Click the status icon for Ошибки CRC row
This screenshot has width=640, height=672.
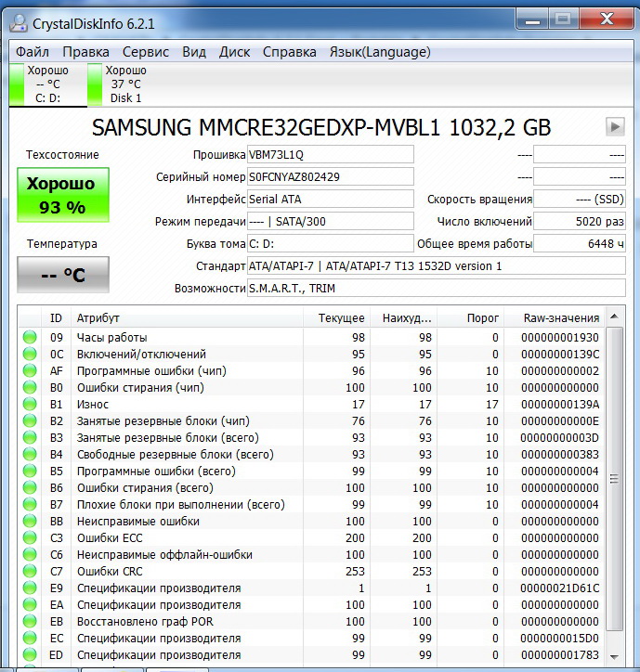30,572
